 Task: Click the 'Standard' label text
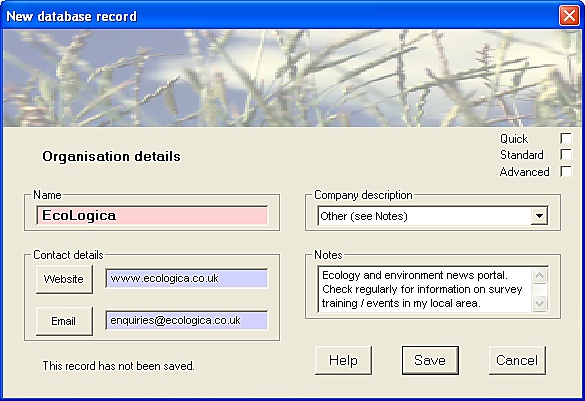pyautogui.click(x=522, y=155)
